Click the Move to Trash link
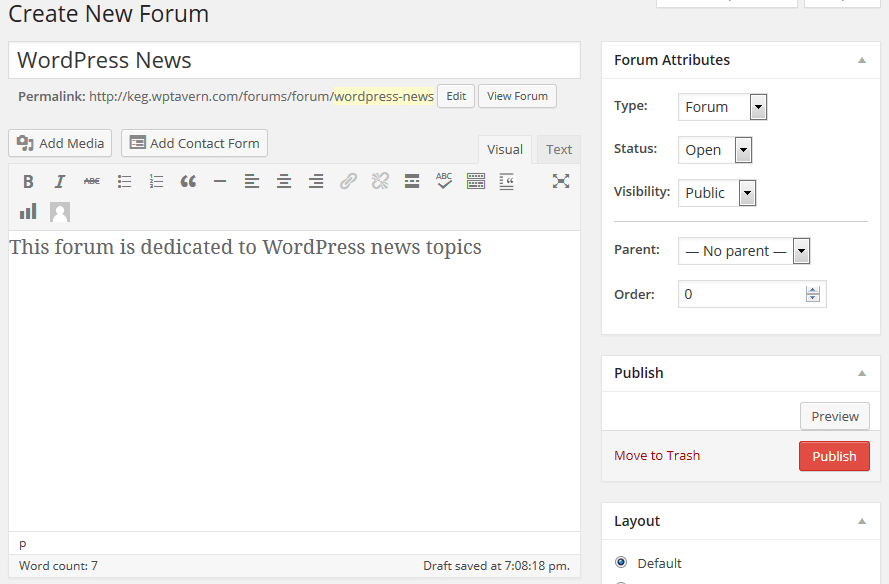 pos(657,456)
